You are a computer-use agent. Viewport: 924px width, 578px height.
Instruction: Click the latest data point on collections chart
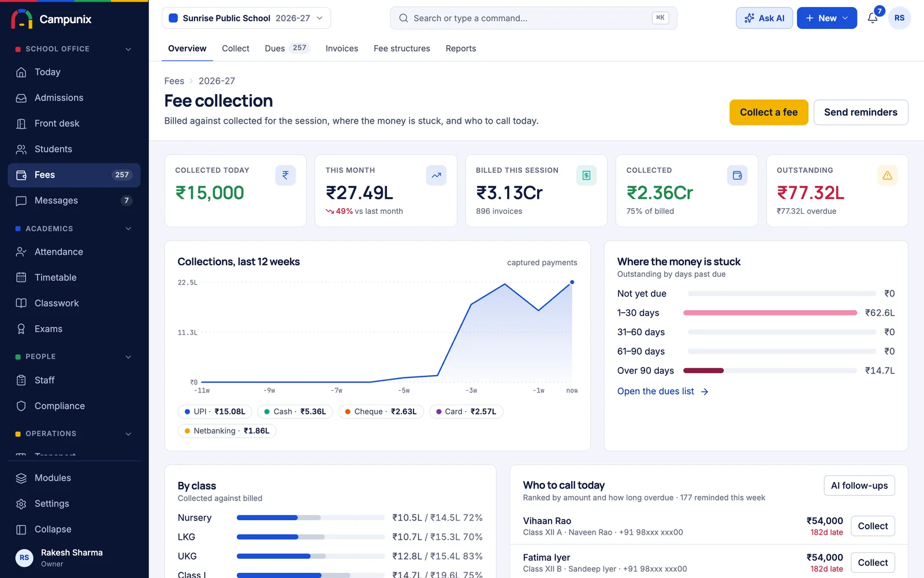pos(572,283)
